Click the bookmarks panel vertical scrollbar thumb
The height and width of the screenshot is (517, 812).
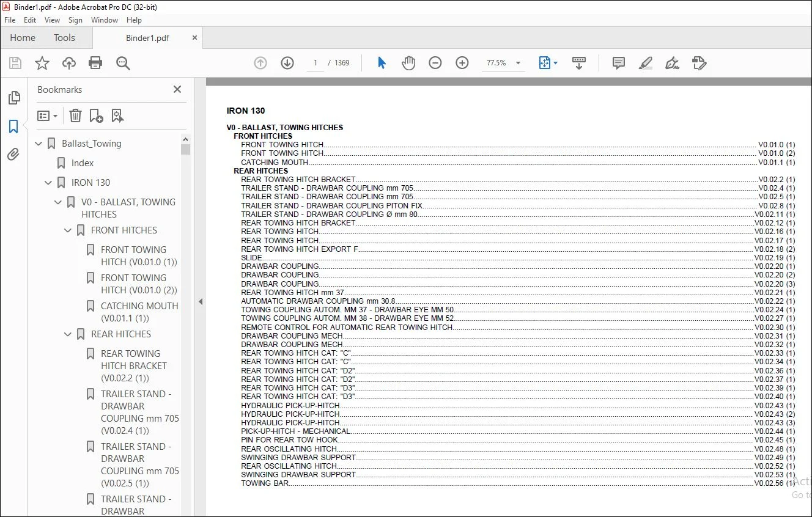186,149
